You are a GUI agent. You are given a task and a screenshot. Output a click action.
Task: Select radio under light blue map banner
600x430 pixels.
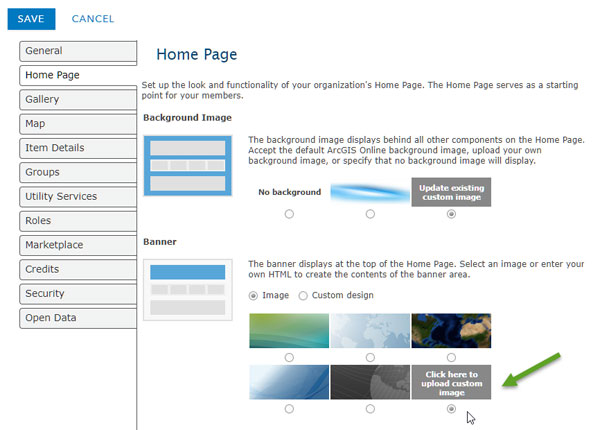370,357
